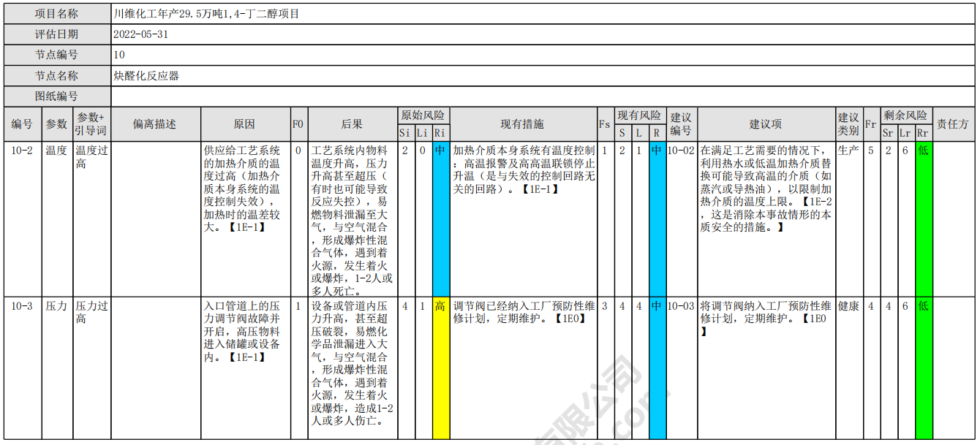Click the 偏离描述 column header

coord(156,124)
